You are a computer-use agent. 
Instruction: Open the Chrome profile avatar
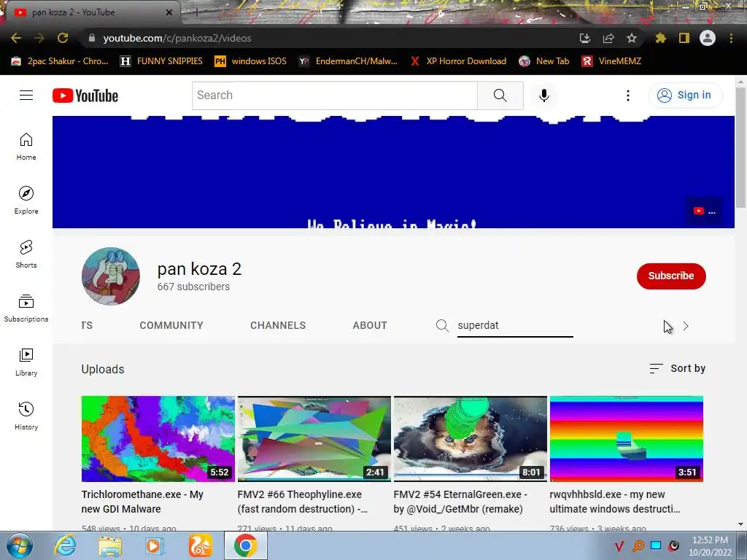708,38
